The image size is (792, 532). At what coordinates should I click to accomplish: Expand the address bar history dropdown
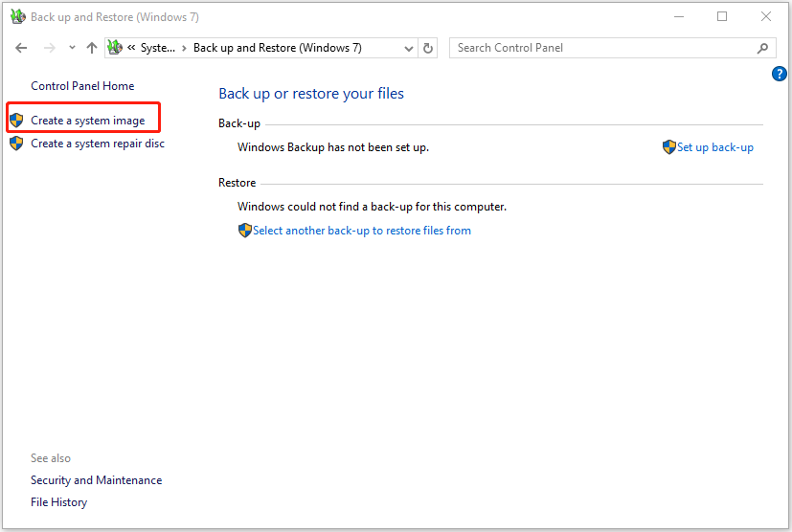pyautogui.click(x=409, y=49)
